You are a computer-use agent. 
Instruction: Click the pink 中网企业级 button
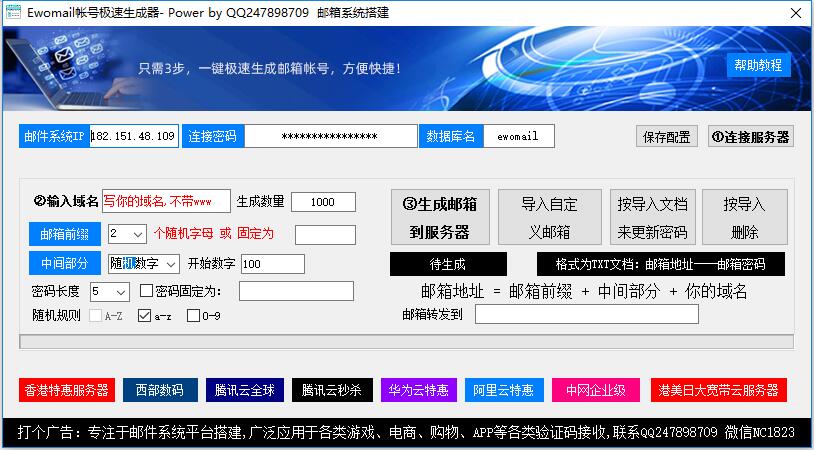click(x=596, y=390)
